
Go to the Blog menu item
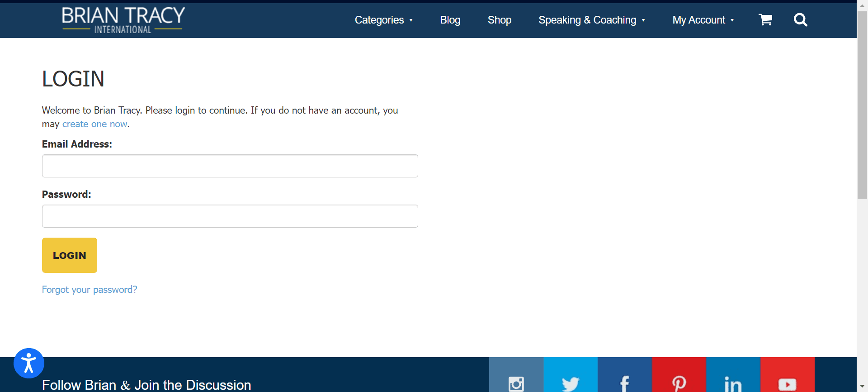coord(450,20)
